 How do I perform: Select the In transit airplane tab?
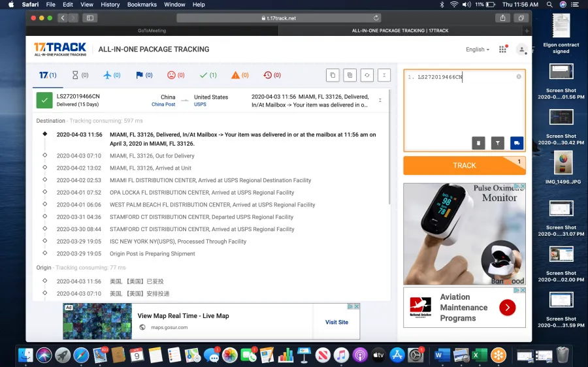click(x=112, y=75)
